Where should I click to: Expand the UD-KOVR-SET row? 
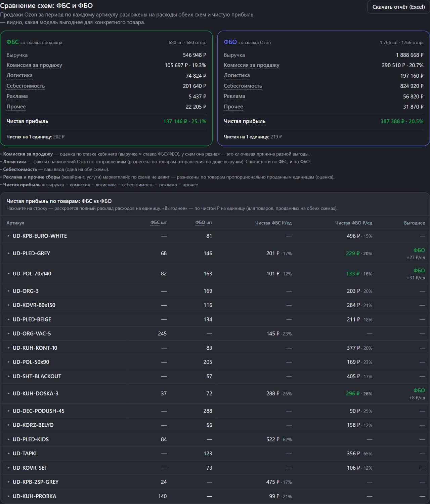click(215, 468)
